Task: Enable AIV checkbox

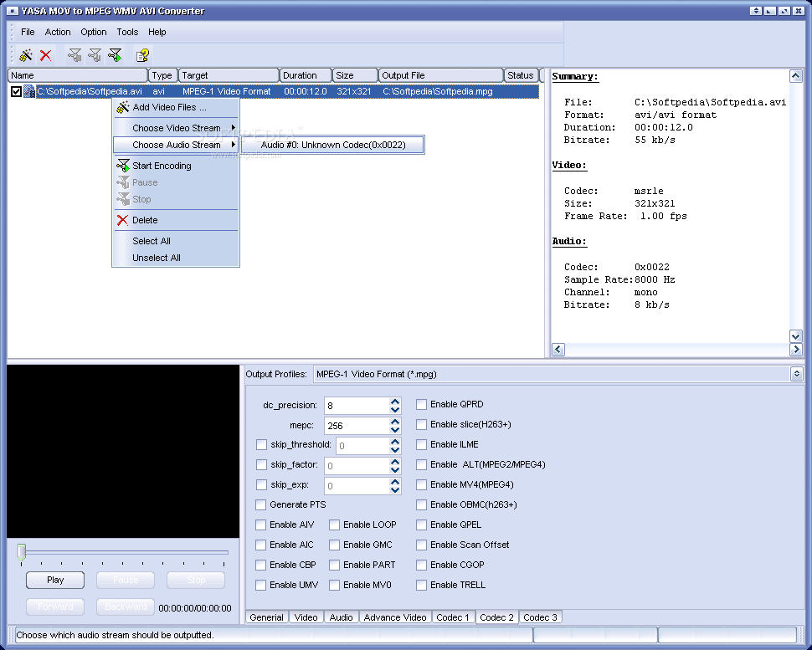Action: [260, 525]
